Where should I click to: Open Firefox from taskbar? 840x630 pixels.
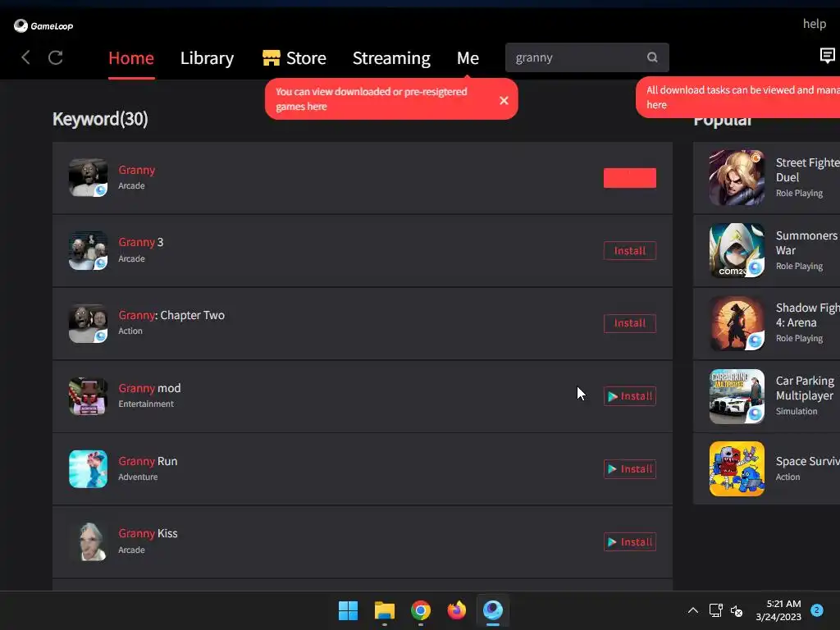tap(457, 610)
